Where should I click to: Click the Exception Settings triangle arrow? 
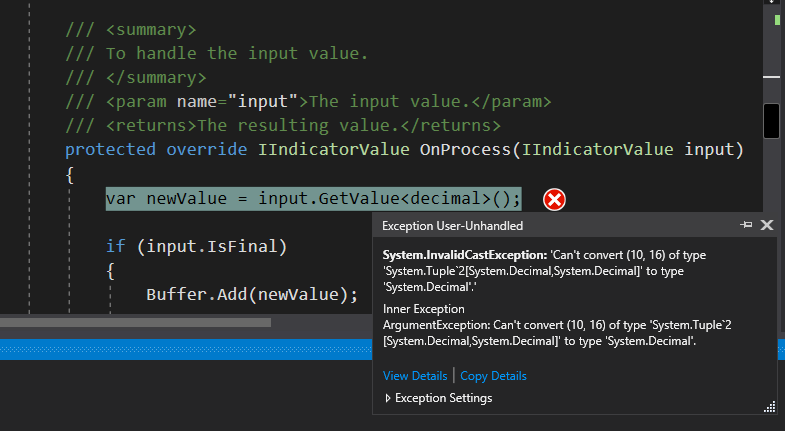click(x=387, y=398)
